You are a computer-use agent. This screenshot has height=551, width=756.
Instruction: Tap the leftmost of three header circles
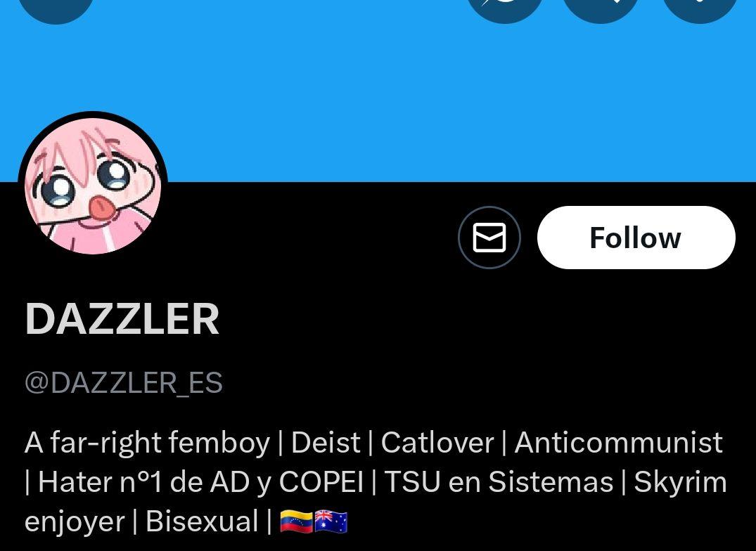[505, 6]
